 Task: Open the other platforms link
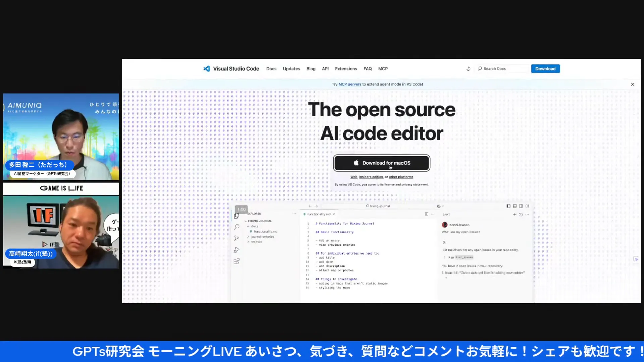pyautogui.click(x=401, y=177)
